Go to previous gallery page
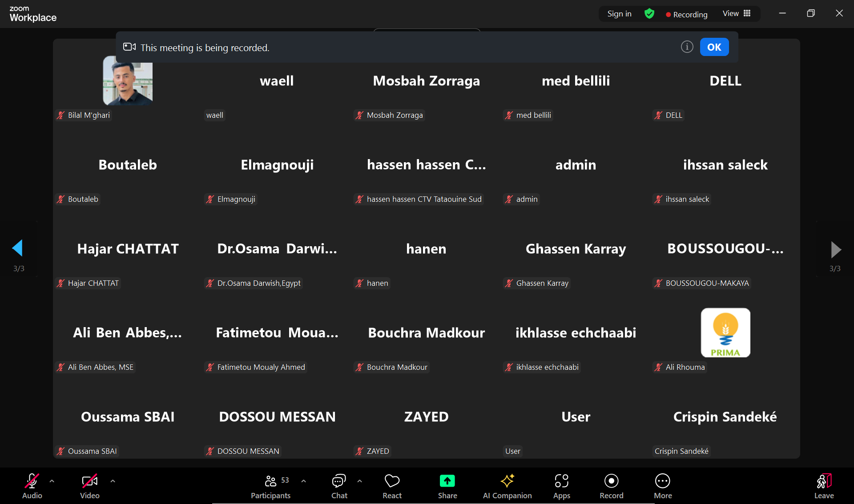Viewport: 854px width, 504px height. coord(18,248)
